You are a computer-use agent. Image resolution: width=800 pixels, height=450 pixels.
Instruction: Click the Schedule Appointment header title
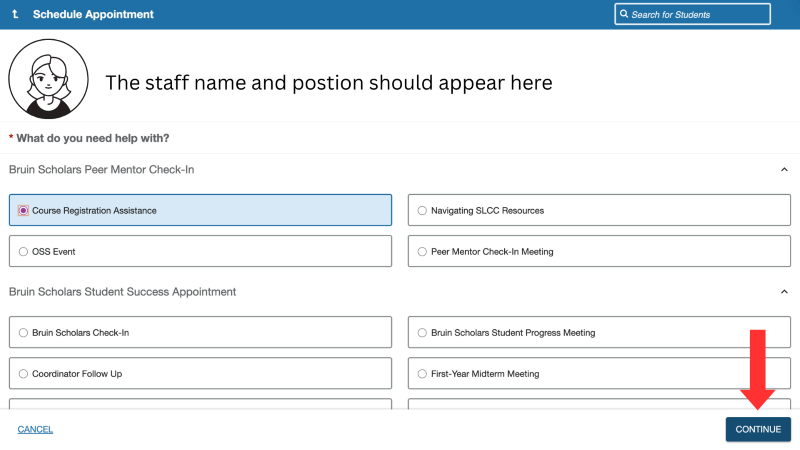[x=93, y=15]
